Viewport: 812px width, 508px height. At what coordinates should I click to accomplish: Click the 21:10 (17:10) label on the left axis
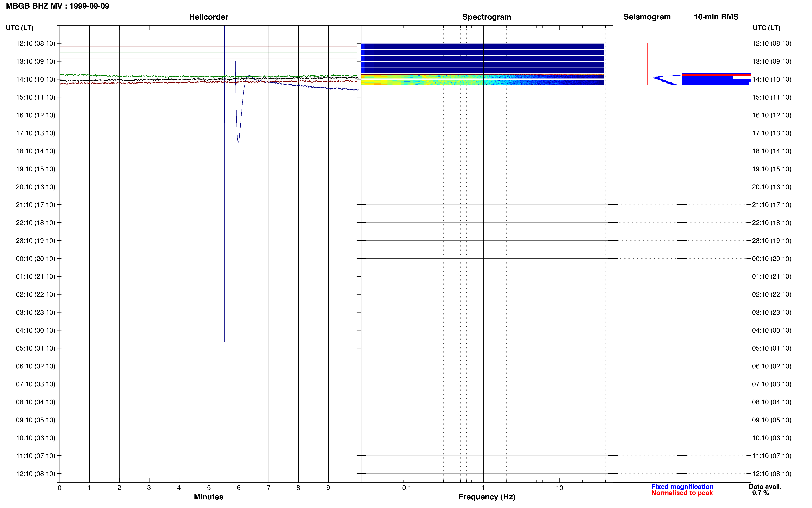point(36,205)
